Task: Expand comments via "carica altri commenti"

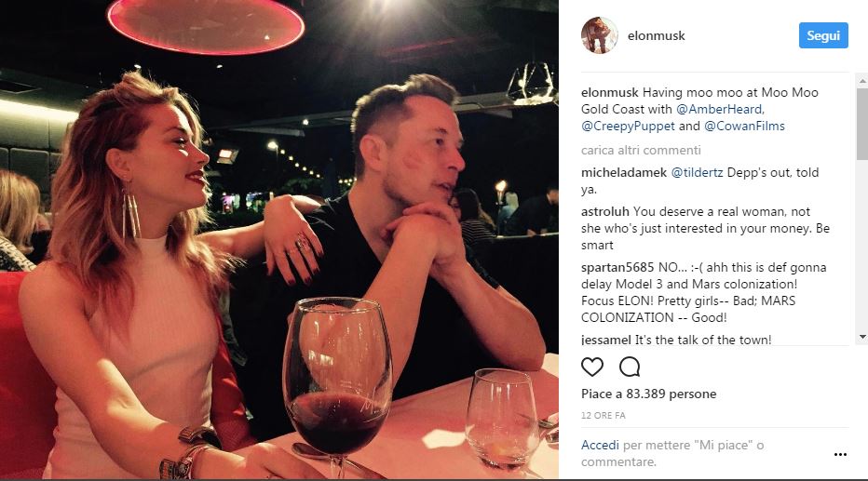Action: click(x=641, y=150)
